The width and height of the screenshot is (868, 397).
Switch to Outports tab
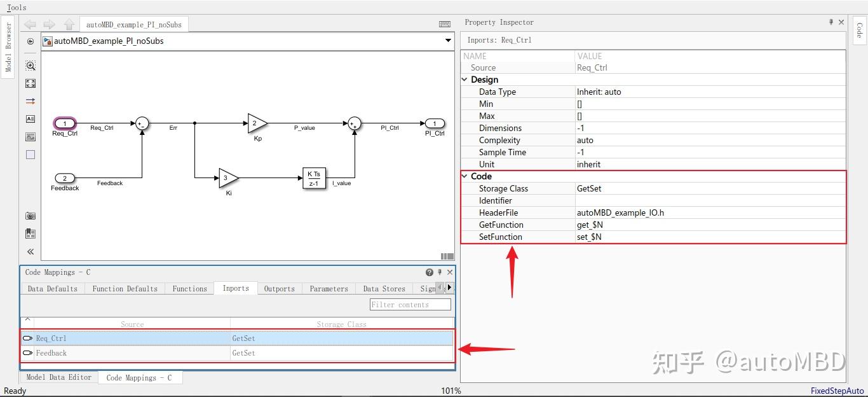tap(280, 288)
